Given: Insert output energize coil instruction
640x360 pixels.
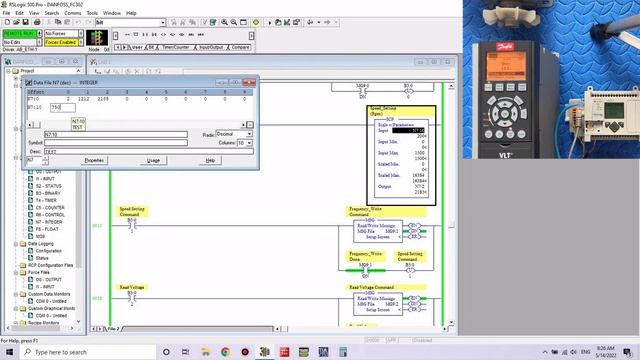Looking at the screenshot, I should 164,35.
